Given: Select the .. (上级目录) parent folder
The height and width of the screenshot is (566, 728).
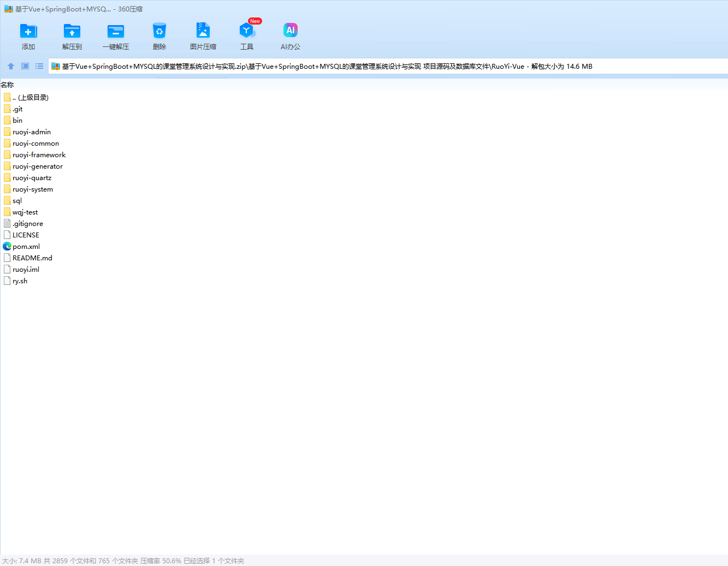Looking at the screenshot, I should click(26, 97).
